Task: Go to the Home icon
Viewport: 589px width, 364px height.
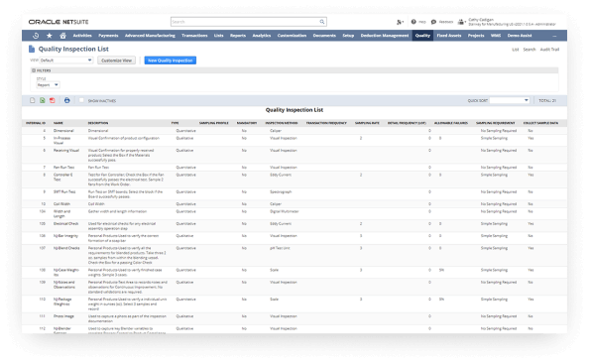Action: point(62,36)
